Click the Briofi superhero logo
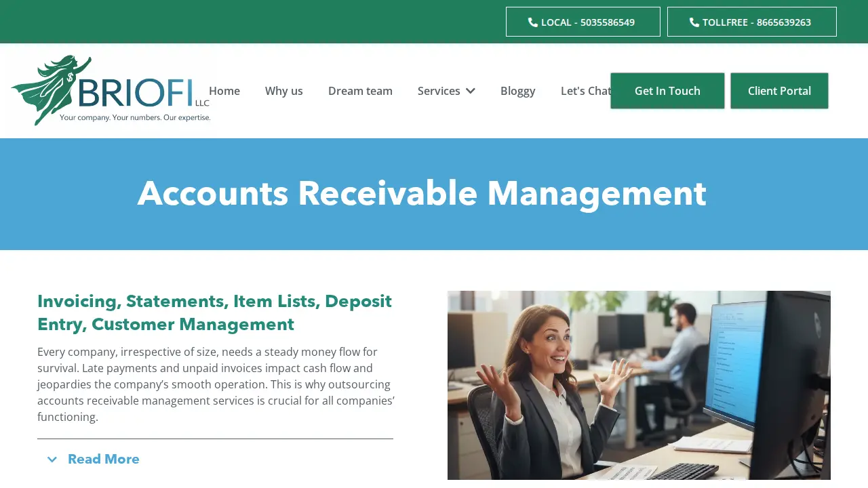 [111, 90]
